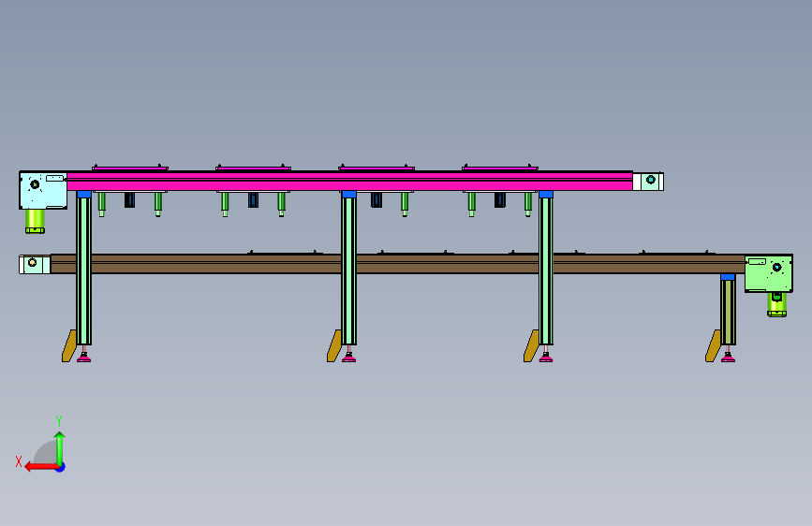Viewport: 812px width, 526px height.
Task: Click the round shaft hole on cyan housing
Action: click(x=35, y=184)
